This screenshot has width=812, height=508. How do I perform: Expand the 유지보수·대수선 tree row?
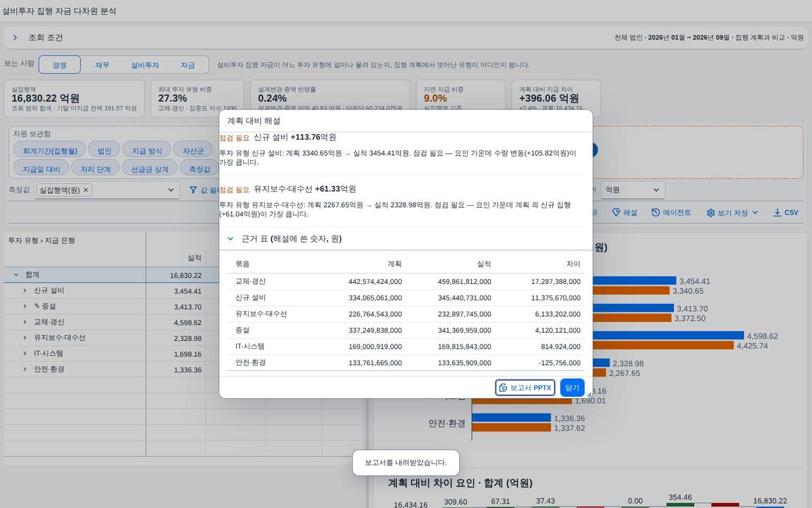click(25, 338)
